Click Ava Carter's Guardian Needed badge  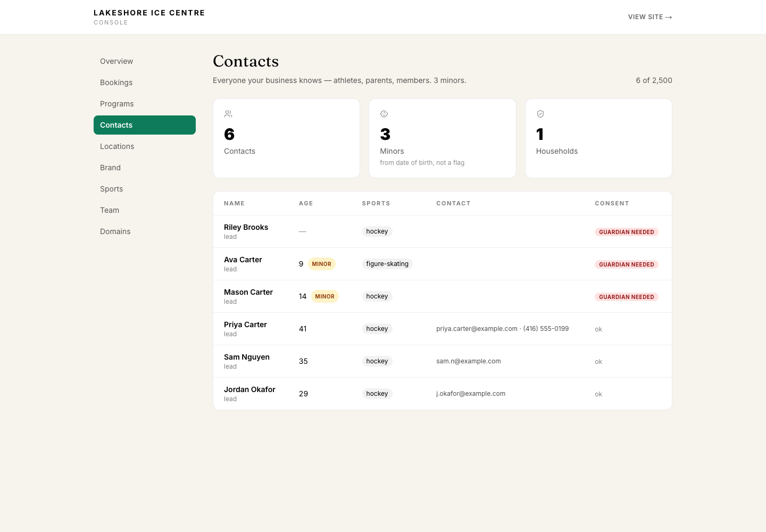pos(627,264)
